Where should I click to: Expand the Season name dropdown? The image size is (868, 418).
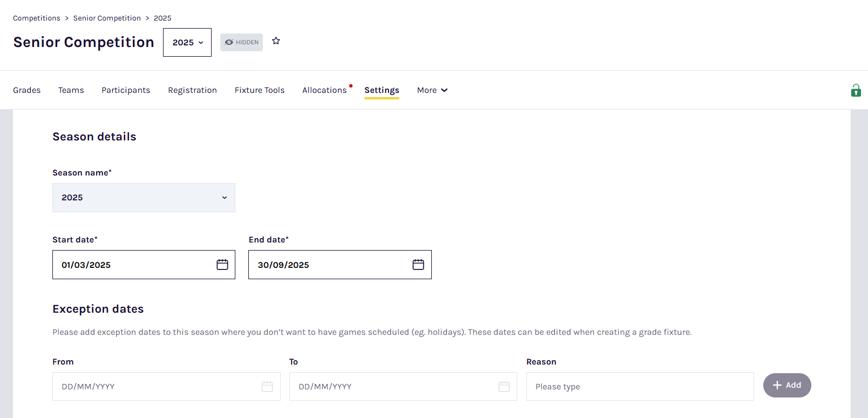point(144,198)
